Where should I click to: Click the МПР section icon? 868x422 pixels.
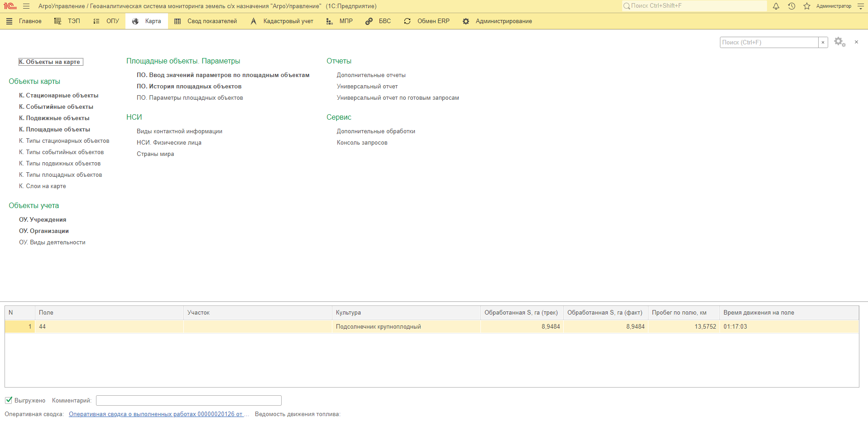tap(330, 21)
